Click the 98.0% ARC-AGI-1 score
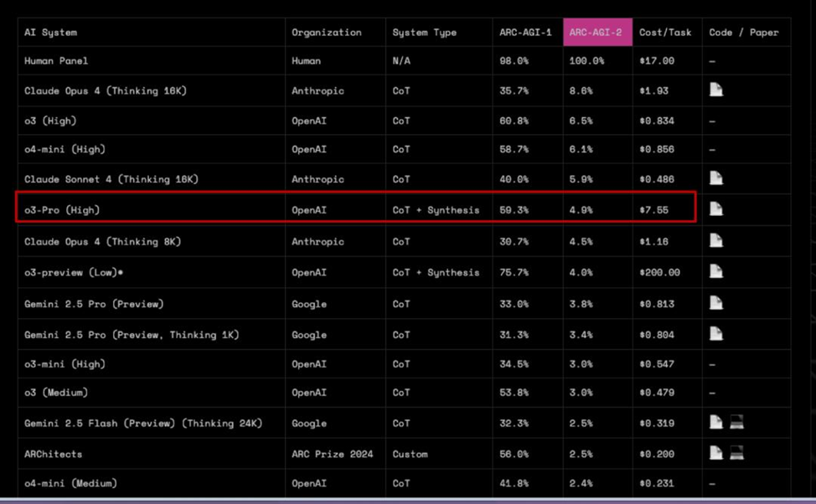 click(x=514, y=61)
